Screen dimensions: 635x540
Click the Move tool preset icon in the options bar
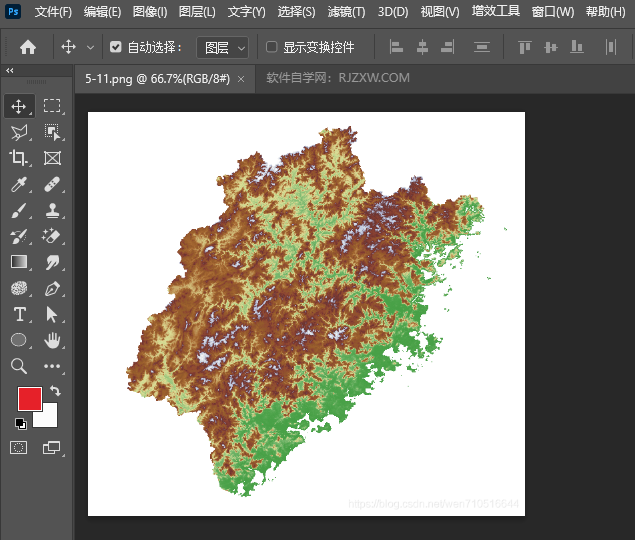pyautogui.click(x=68, y=47)
